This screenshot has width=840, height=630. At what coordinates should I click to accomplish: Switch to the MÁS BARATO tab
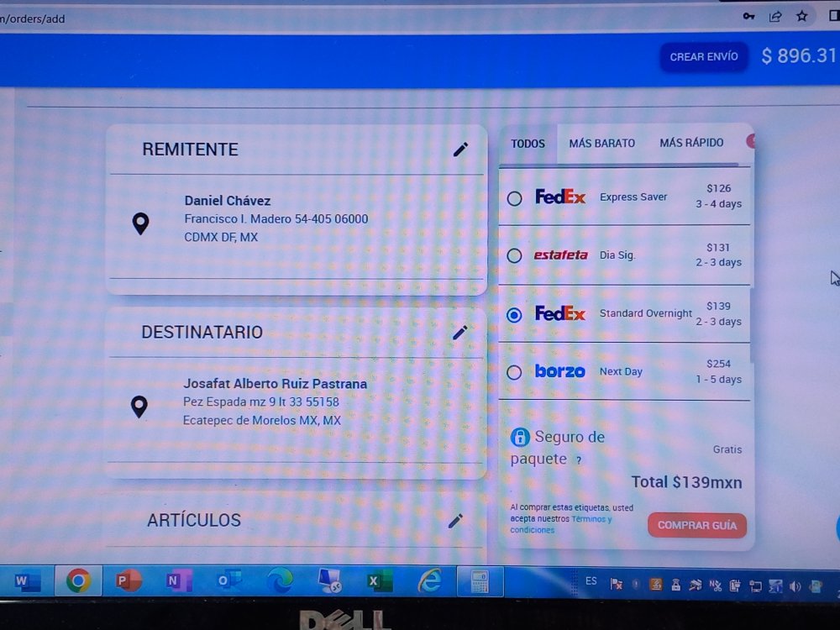(x=601, y=143)
